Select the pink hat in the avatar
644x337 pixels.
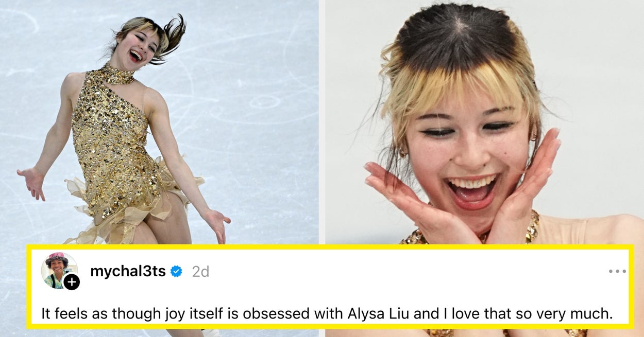(x=57, y=257)
